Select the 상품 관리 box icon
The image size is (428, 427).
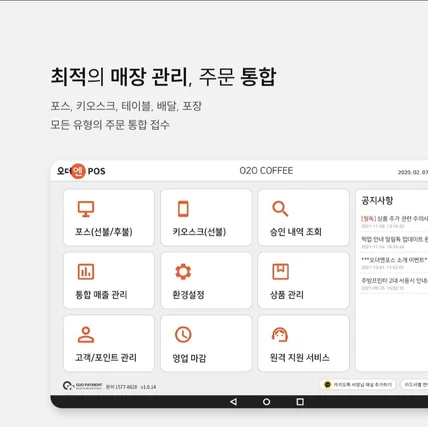click(x=280, y=272)
